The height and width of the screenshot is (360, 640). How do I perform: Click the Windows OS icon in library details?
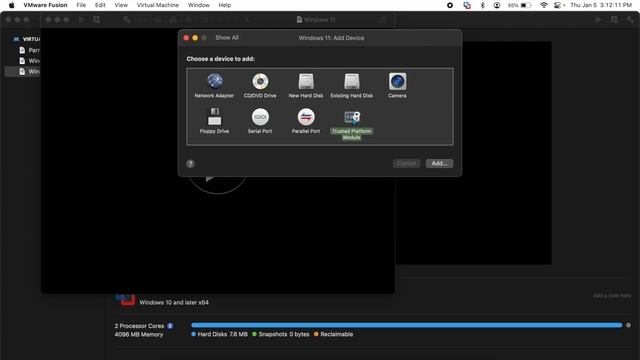125,300
